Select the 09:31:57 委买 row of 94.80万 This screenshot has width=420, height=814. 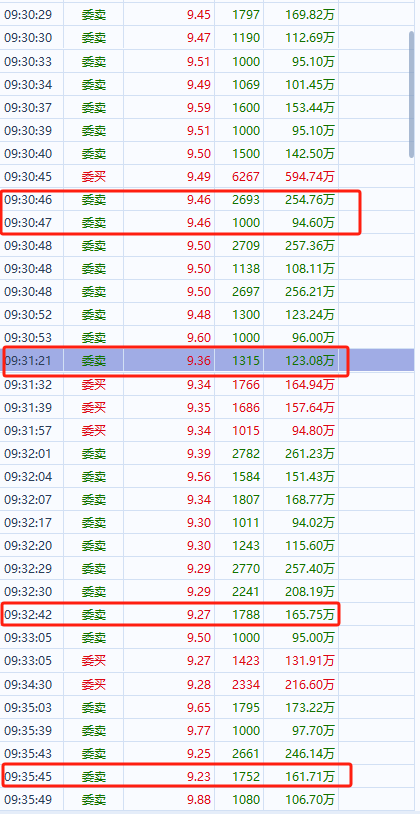click(208, 430)
